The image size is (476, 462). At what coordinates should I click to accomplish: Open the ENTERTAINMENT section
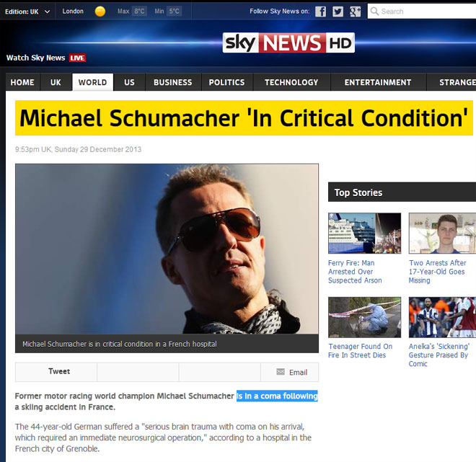point(378,82)
